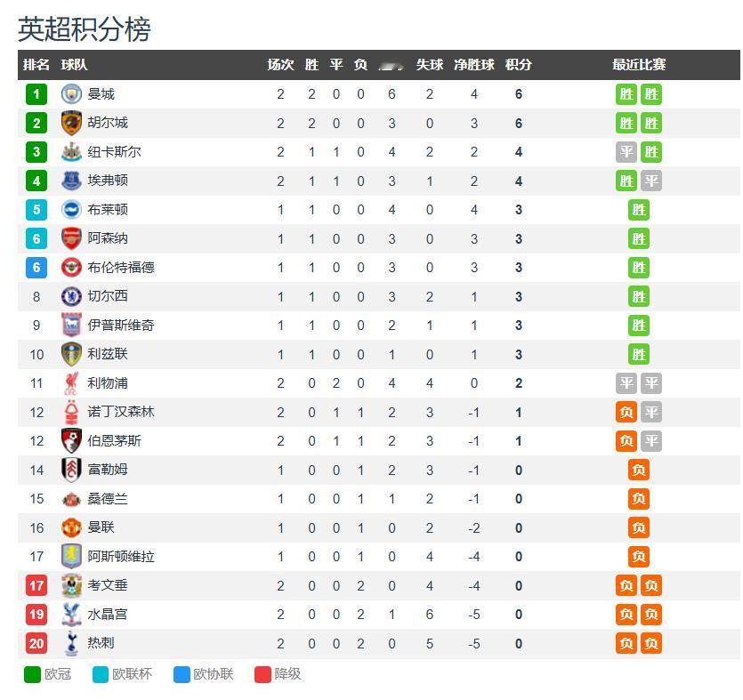Click the Manchester United crest
Viewport: 743px width, 700px height.
pyautogui.click(x=71, y=527)
